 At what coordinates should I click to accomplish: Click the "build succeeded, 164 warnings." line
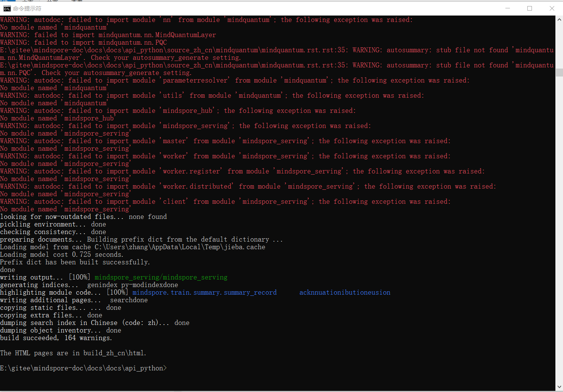(x=56, y=338)
